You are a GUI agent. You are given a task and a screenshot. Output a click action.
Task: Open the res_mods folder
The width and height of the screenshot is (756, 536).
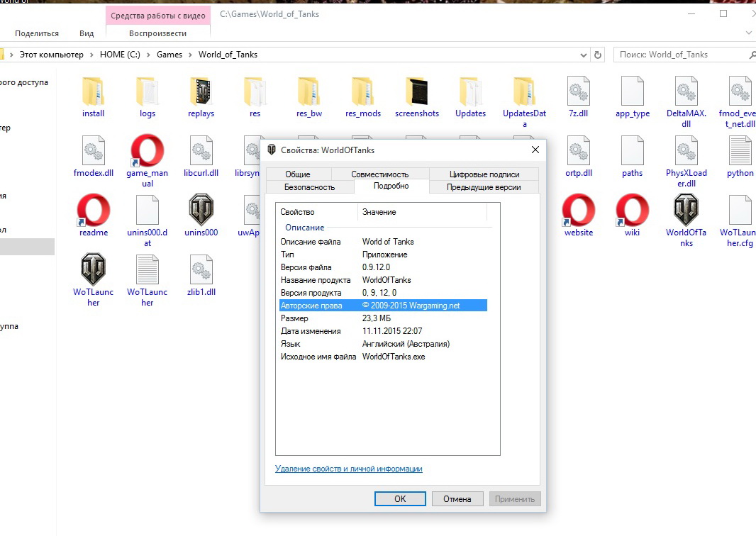[362, 92]
